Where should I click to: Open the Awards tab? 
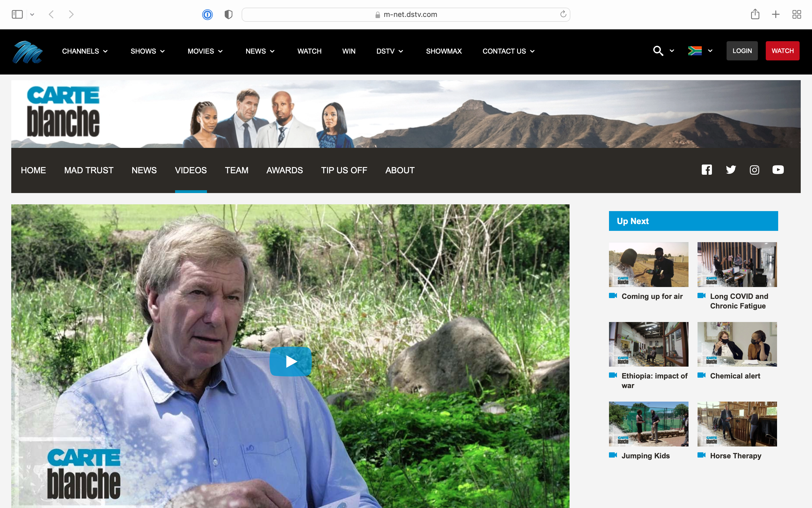pyautogui.click(x=284, y=170)
